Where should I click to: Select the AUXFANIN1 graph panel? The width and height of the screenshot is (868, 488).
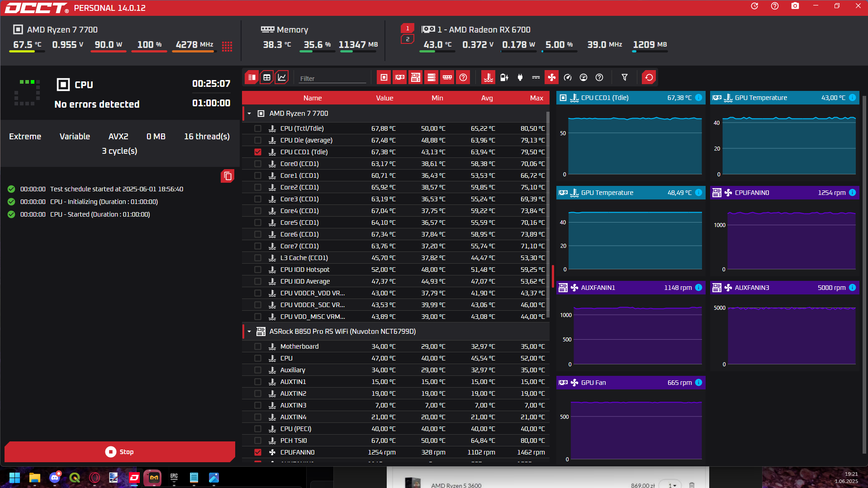point(631,326)
